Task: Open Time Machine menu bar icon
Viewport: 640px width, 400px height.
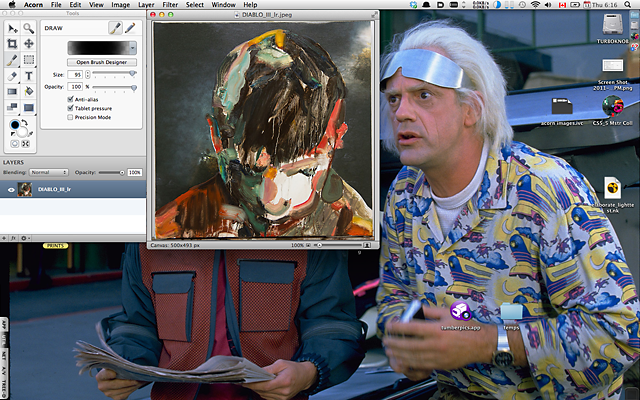Action: pyautogui.click(x=522, y=4)
